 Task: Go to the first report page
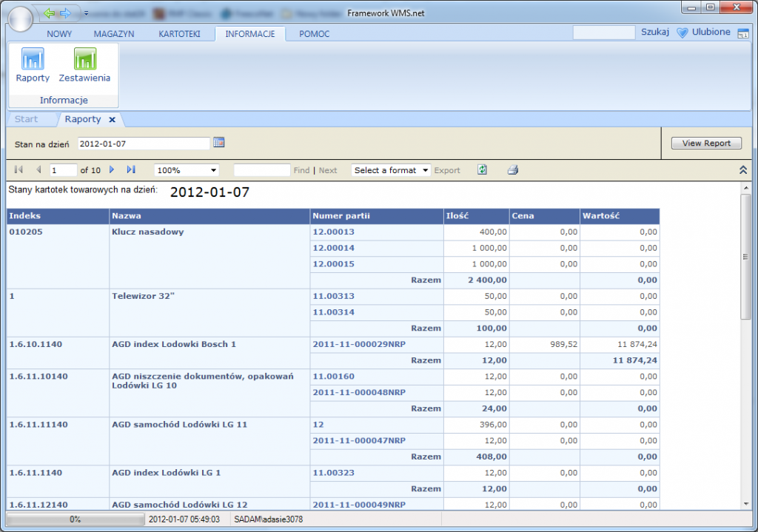(x=19, y=170)
